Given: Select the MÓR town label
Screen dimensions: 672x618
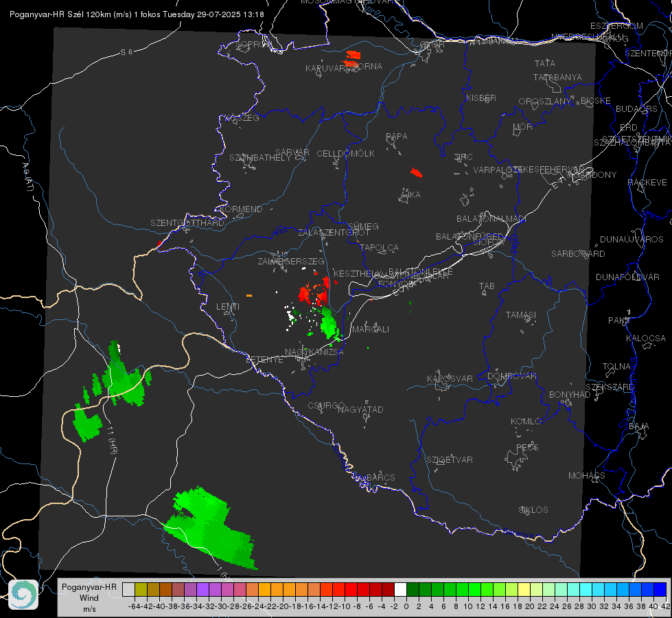Looking at the screenshot, I should 523,127.
